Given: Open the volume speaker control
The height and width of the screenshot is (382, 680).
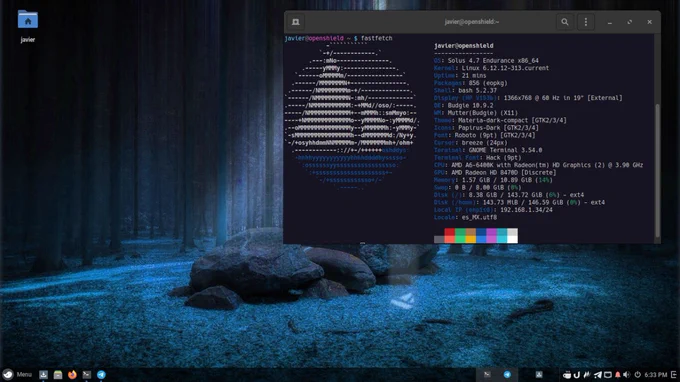Looking at the screenshot, I should tap(627, 375).
